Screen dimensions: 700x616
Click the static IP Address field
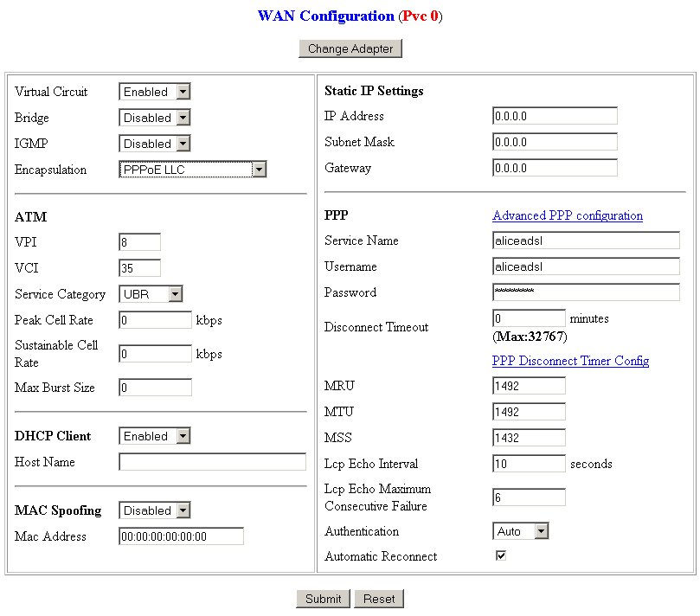555,116
